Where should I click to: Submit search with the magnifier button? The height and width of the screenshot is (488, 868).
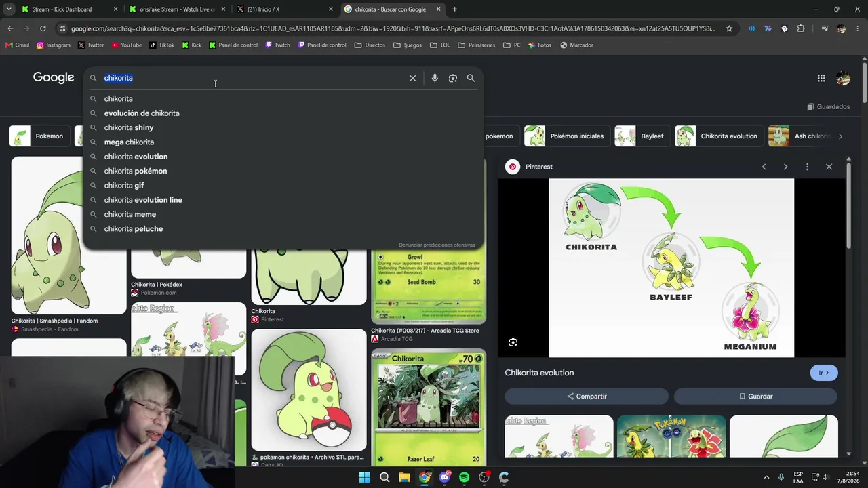click(471, 78)
